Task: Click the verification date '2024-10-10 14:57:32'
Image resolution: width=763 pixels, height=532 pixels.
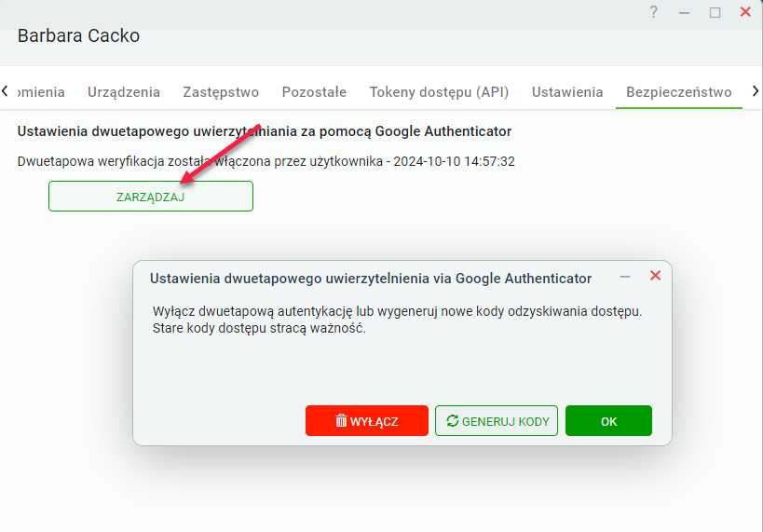Action: (454, 161)
